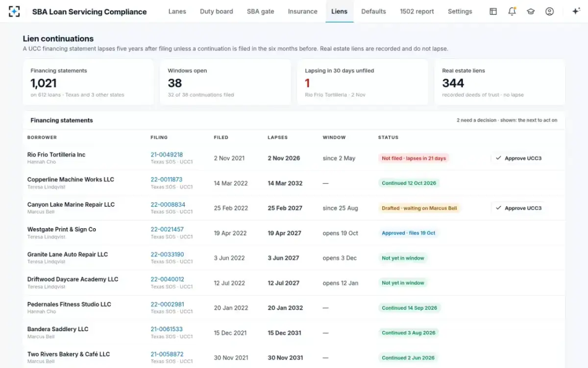Click the lapse date 2 Nov 2026

pos(284,158)
